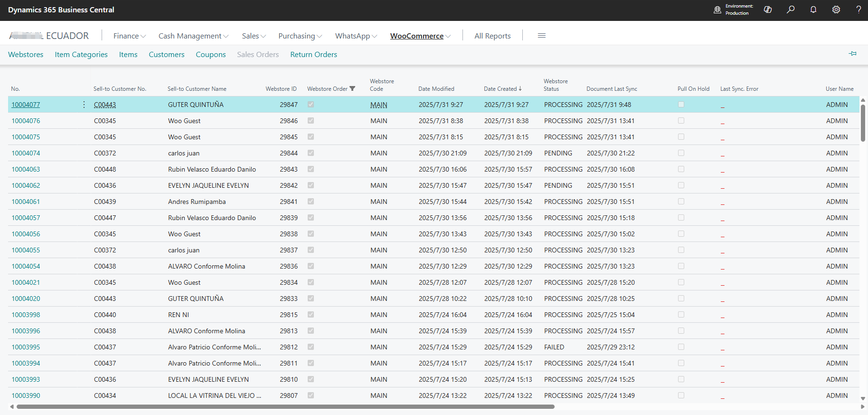Open the Coupons page
Image resolution: width=868 pixels, height=415 pixels.
tap(211, 55)
